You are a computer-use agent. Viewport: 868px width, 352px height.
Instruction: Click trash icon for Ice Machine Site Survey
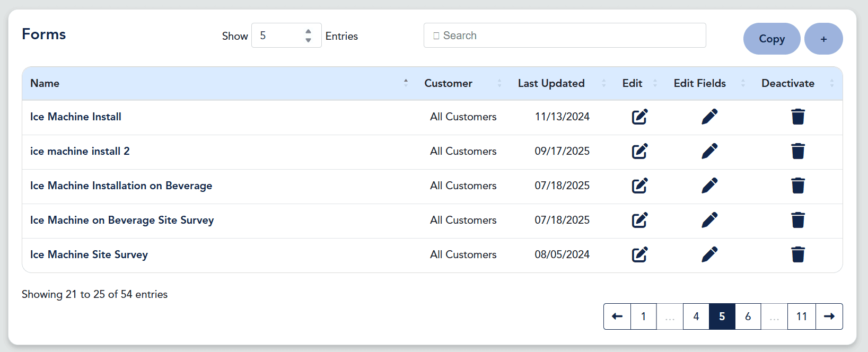tap(797, 254)
